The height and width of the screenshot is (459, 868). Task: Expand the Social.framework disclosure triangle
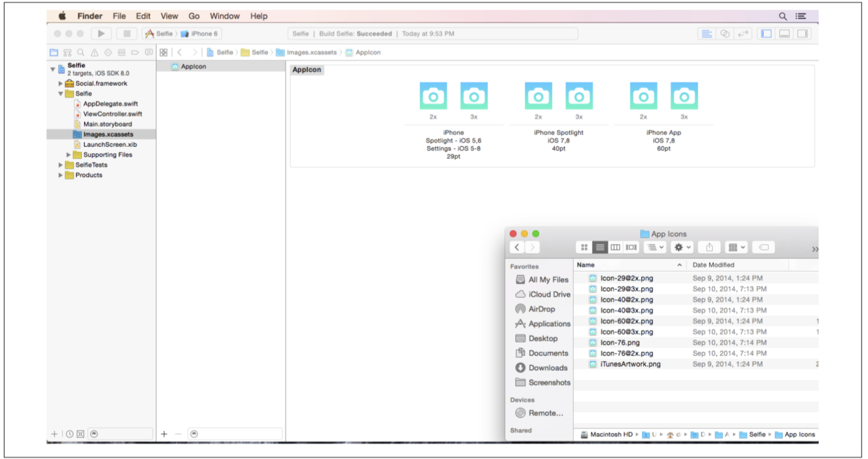[60, 83]
